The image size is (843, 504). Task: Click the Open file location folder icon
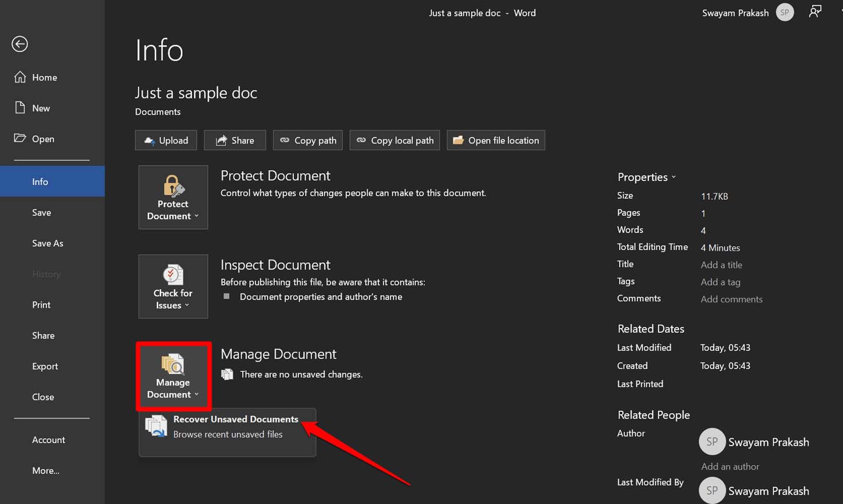(458, 140)
